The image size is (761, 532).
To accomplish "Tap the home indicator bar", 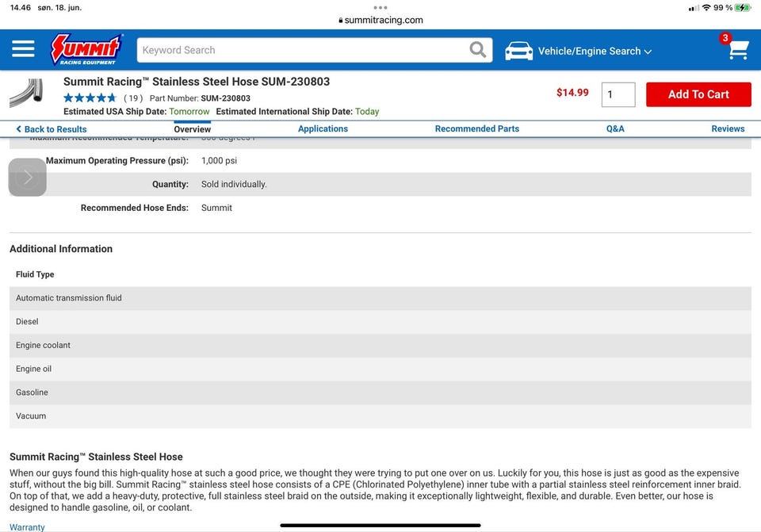I will pyautogui.click(x=380, y=525).
